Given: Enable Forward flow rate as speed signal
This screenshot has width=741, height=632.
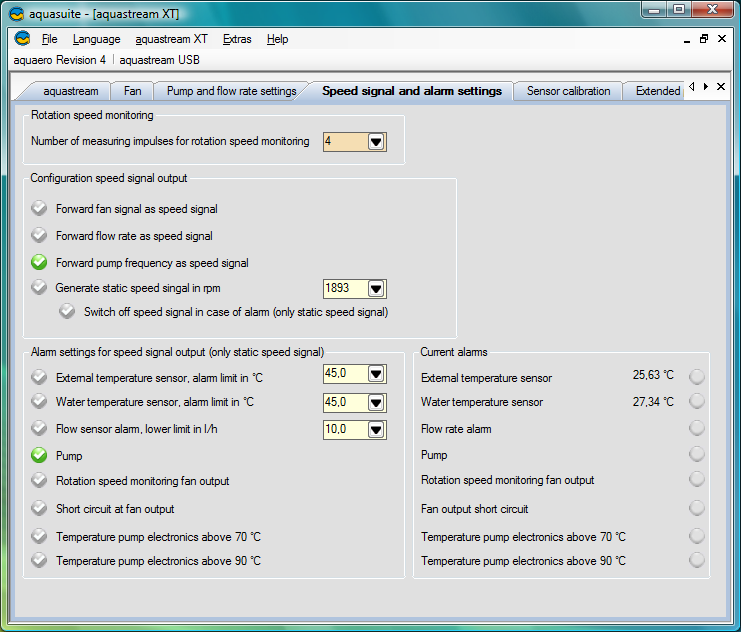Looking at the screenshot, I should point(39,235).
